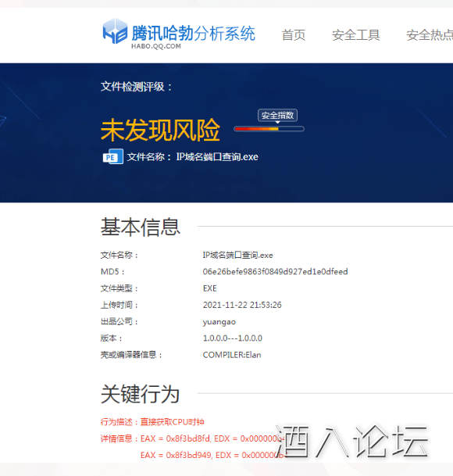Click the Tencent Habo cube logo icon

115,31
